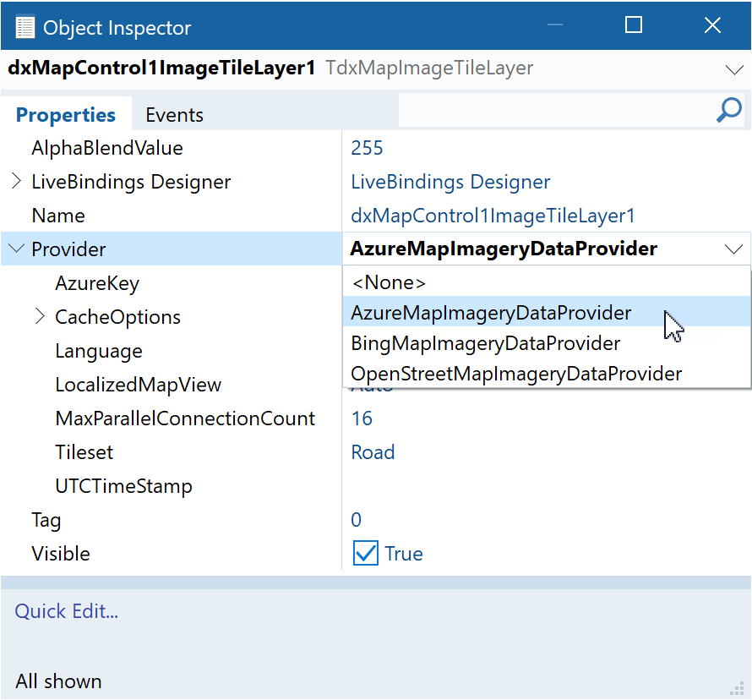Minimize the Object Inspector window
This screenshot has height=700, width=752.
tap(555, 25)
